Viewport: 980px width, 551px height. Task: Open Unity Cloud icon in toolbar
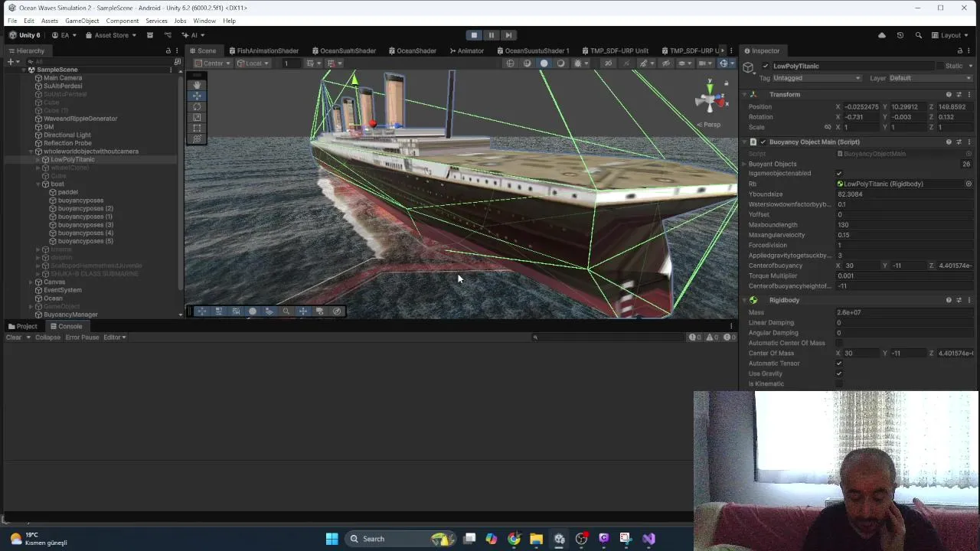882,35
